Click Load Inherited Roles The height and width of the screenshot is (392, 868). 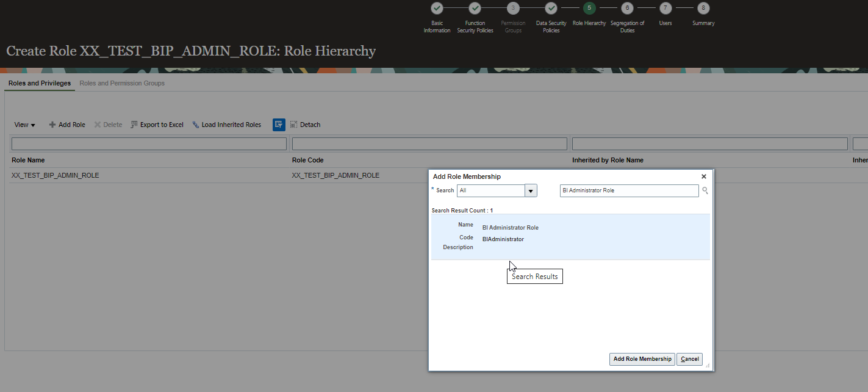pyautogui.click(x=226, y=125)
